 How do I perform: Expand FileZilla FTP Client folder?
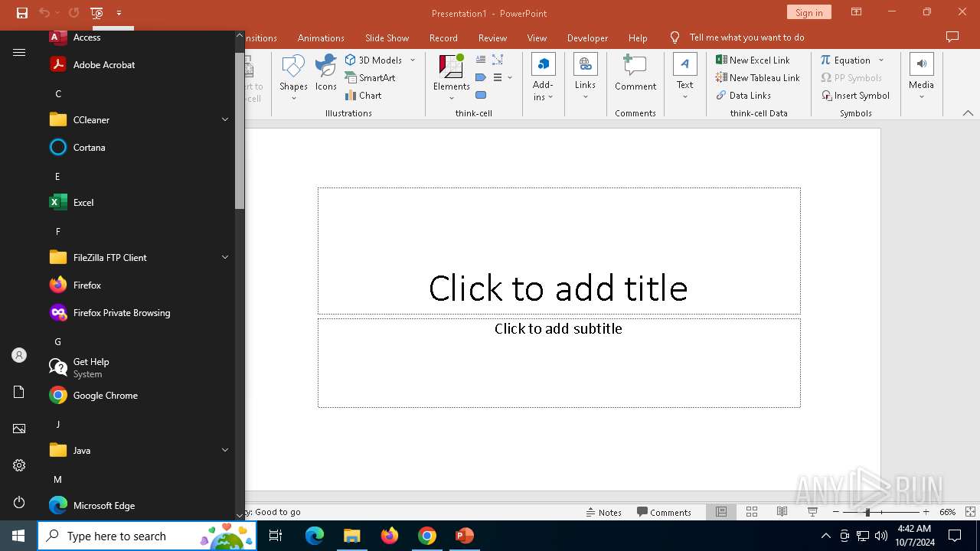pyautogui.click(x=139, y=257)
